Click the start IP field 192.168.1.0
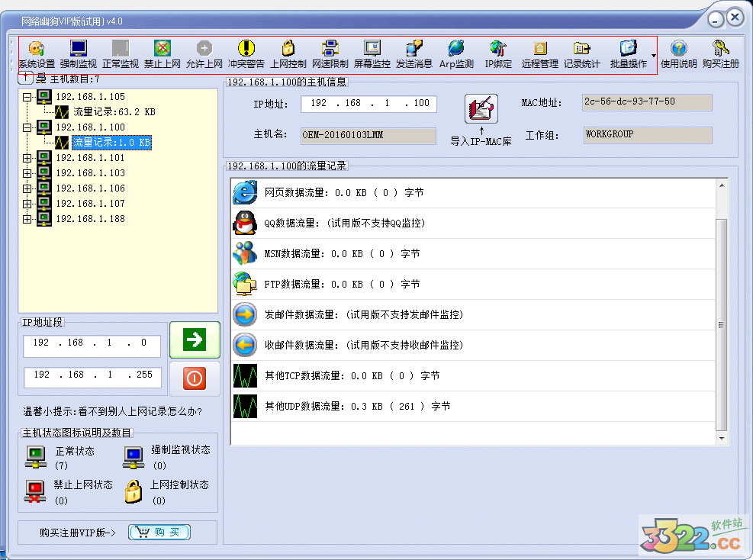Screen dimensions: 753x560 92,346
